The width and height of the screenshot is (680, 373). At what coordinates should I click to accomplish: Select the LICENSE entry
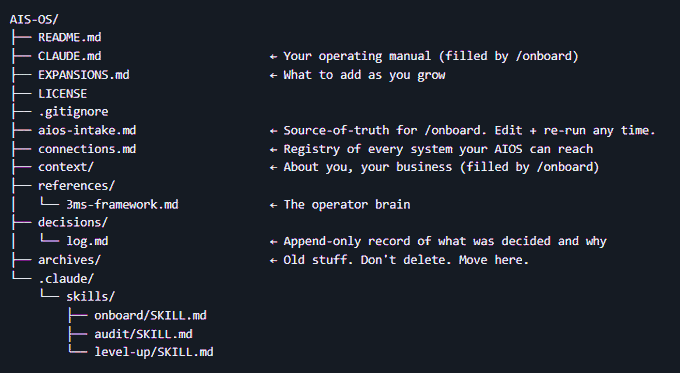pyautogui.click(x=62, y=93)
